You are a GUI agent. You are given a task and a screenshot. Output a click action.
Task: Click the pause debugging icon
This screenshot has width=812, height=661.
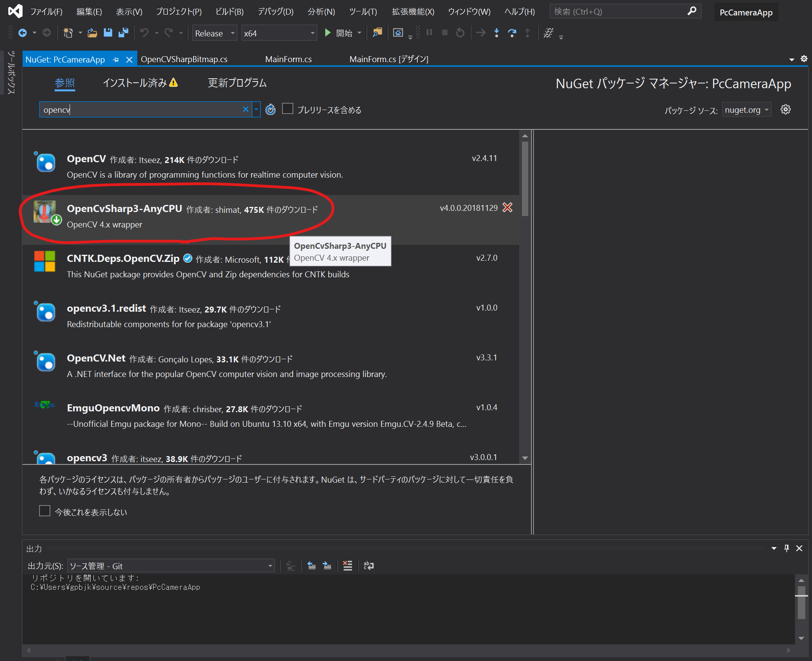(x=429, y=33)
